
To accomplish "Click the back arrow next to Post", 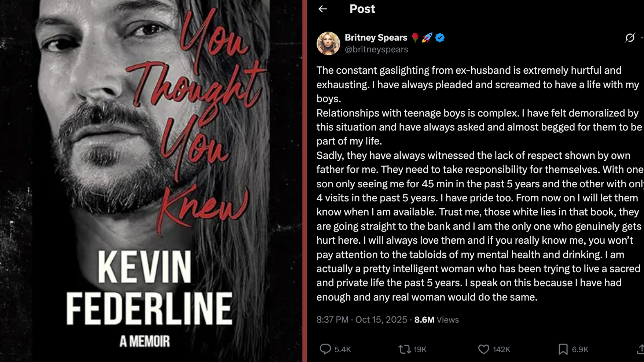I will (x=323, y=9).
